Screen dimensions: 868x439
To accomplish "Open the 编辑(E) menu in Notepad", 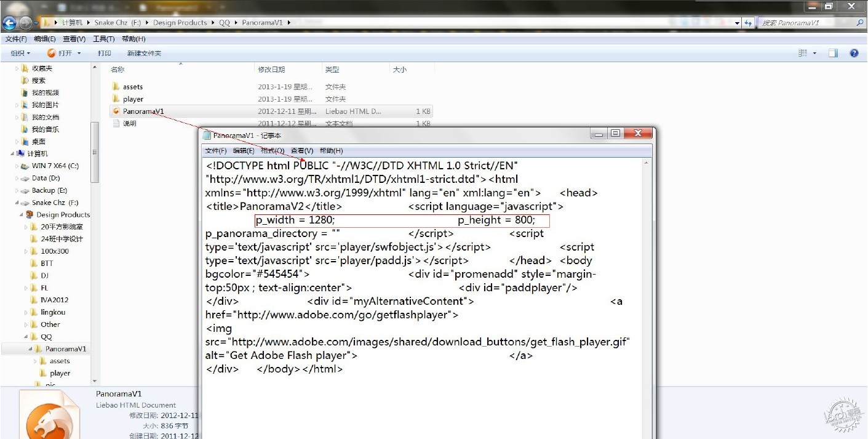I will click(x=244, y=151).
